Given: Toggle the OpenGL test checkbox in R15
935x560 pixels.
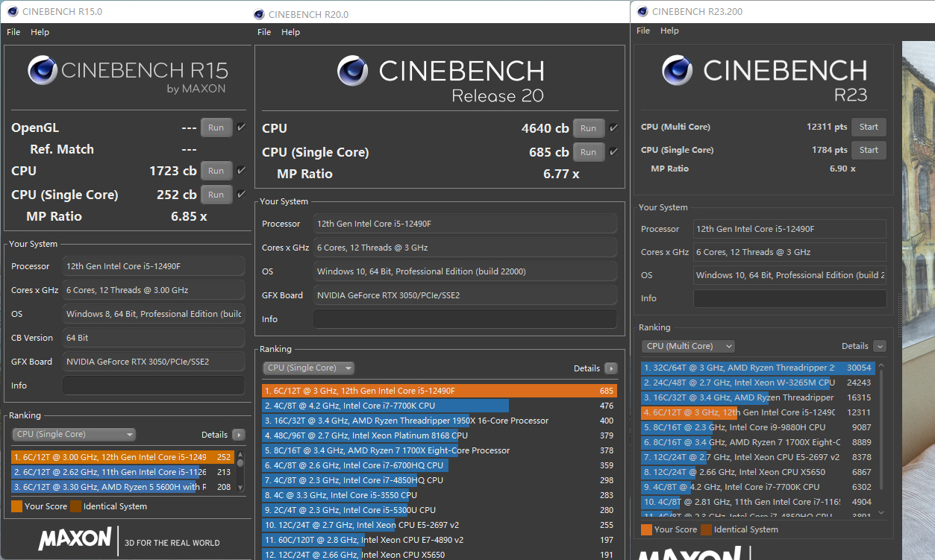Looking at the screenshot, I should [241, 128].
